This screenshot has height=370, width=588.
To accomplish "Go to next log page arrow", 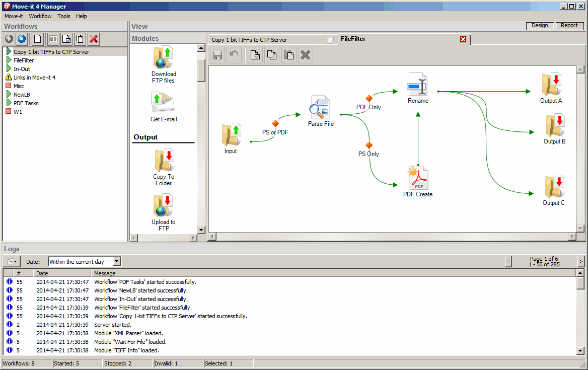I will click(x=580, y=261).
